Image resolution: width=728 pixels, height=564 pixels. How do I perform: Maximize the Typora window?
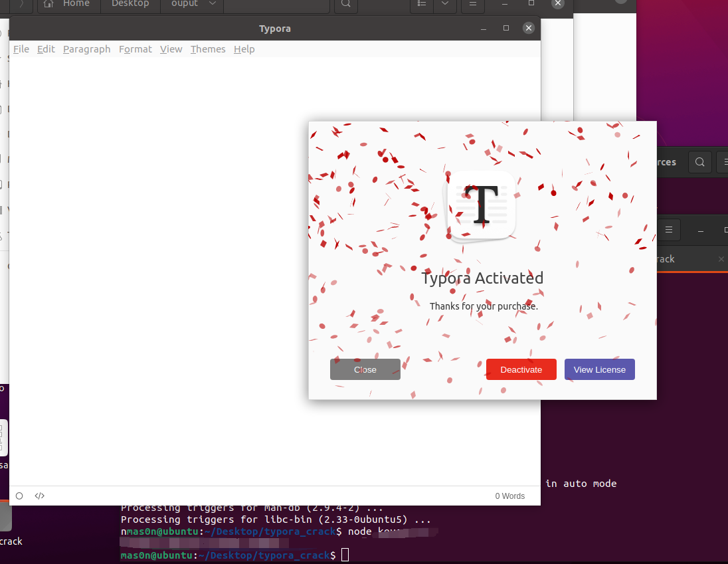tap(506, 29)
